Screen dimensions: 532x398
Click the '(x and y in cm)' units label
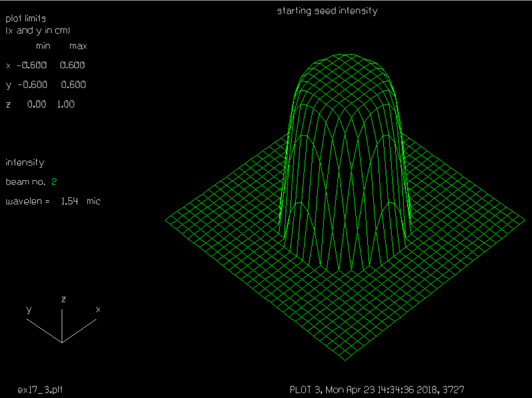point(34,30)
